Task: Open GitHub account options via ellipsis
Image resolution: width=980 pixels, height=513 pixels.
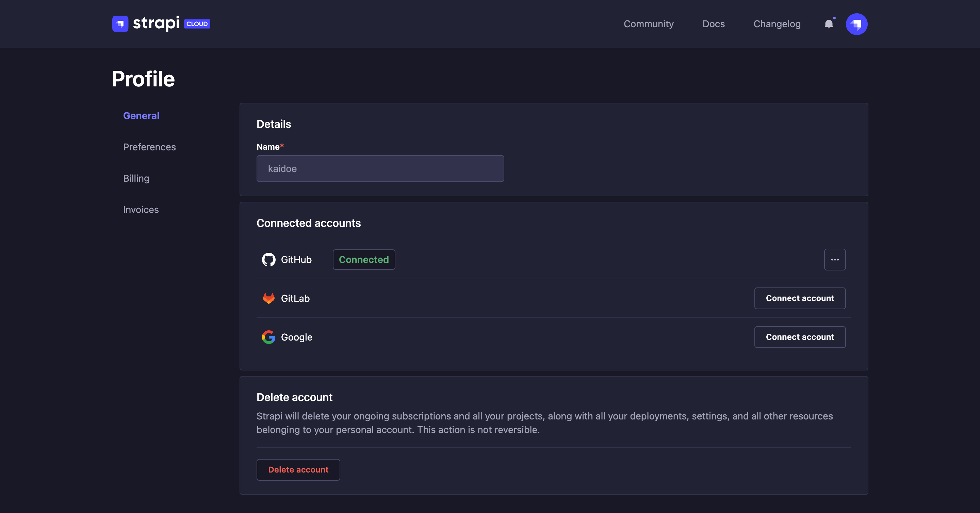Action: (835, 259)
